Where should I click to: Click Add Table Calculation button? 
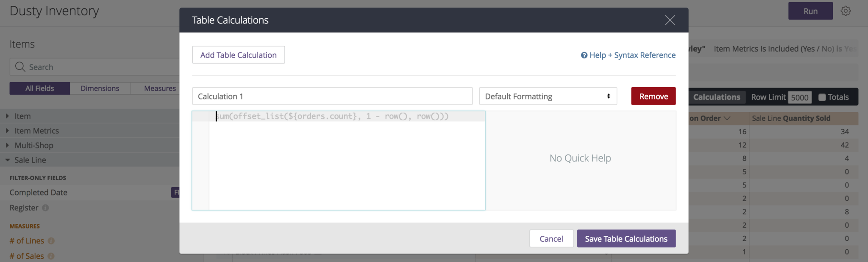click(239, 55)
